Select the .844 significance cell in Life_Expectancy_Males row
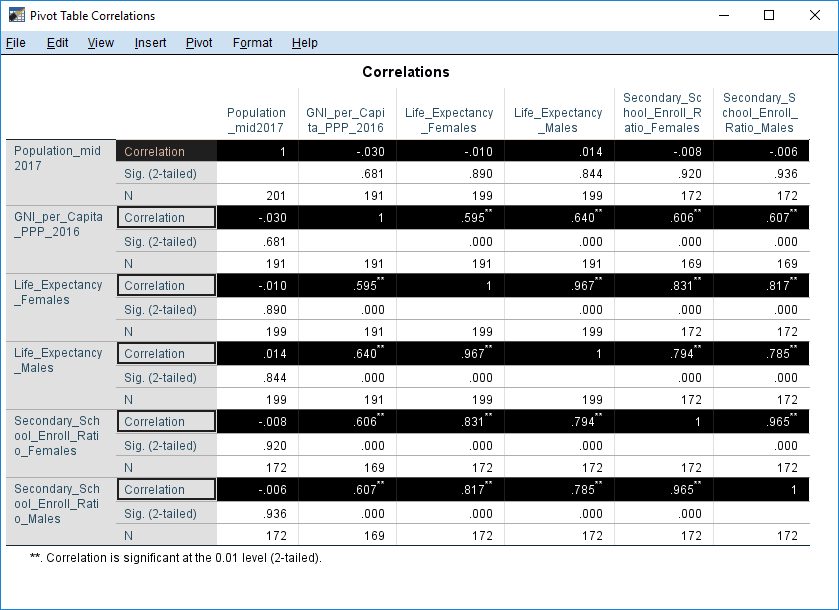839x610 pixels. click(x=257, y=377)
